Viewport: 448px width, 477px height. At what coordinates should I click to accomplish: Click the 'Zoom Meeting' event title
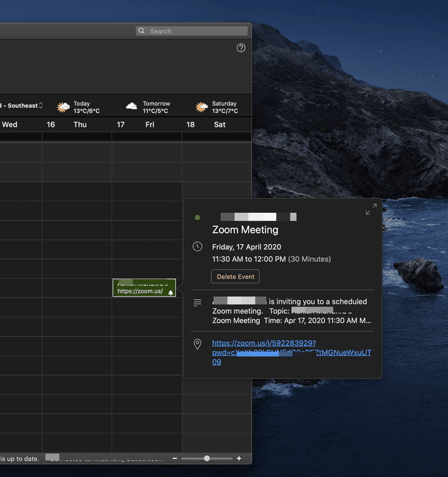click(x=245, y=230)
